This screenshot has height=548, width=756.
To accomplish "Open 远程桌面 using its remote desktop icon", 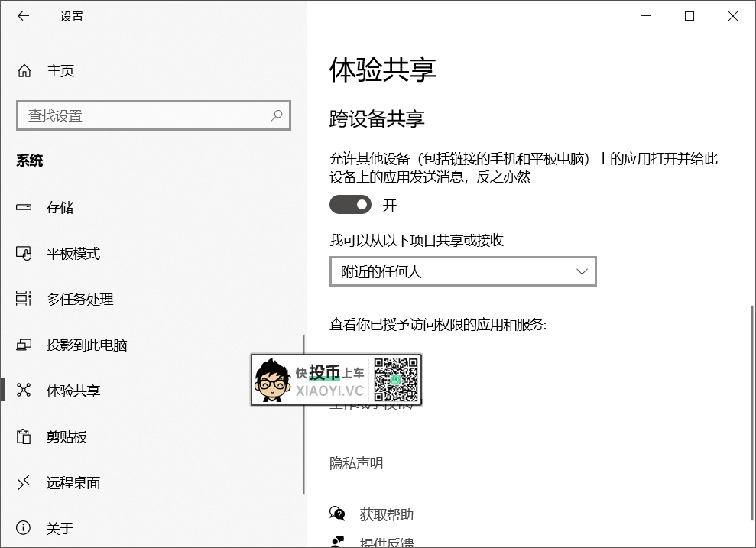I will [25, 482].
